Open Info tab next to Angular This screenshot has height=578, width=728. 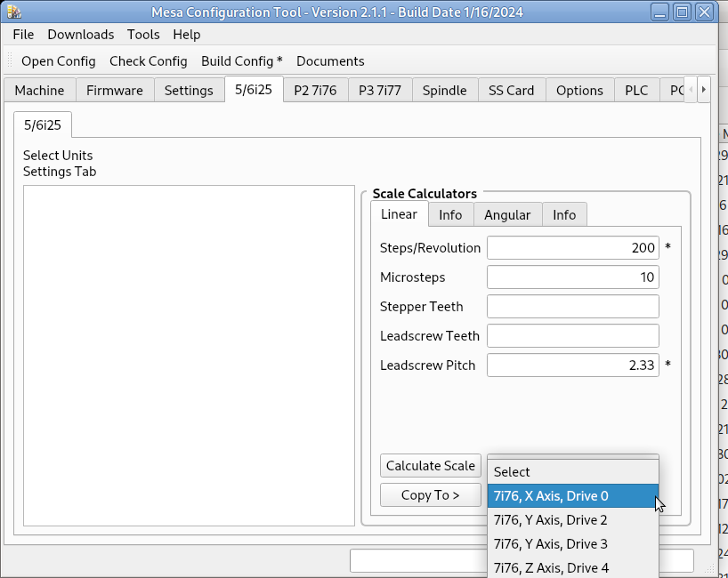(564, 215)
